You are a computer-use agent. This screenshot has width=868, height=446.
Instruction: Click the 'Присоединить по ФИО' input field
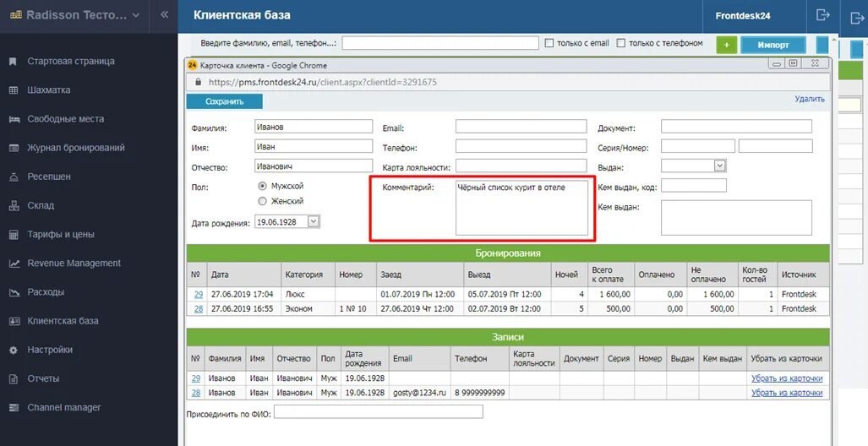pos(378,411)
